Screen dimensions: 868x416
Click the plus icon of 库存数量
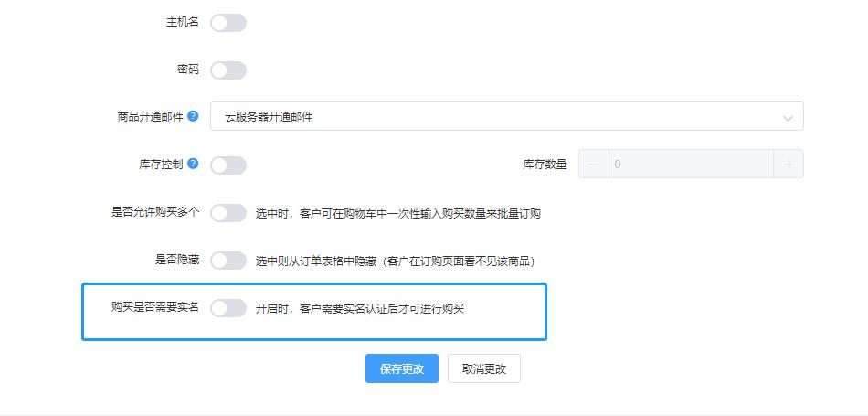coord(789,164)
